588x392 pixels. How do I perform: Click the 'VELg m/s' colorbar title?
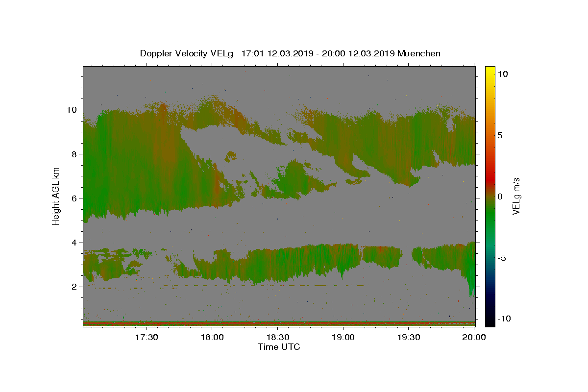516,196
